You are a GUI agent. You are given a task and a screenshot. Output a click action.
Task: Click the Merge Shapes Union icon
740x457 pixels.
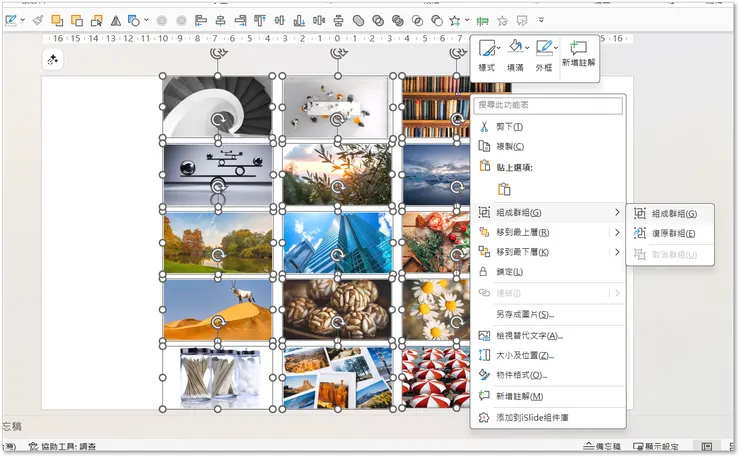[358, 20]
